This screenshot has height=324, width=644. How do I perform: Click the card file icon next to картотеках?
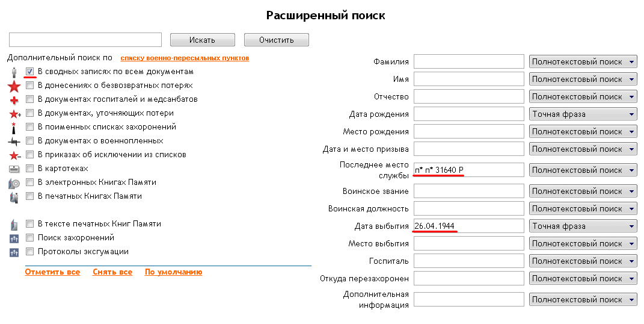click(x=14, y=169)
